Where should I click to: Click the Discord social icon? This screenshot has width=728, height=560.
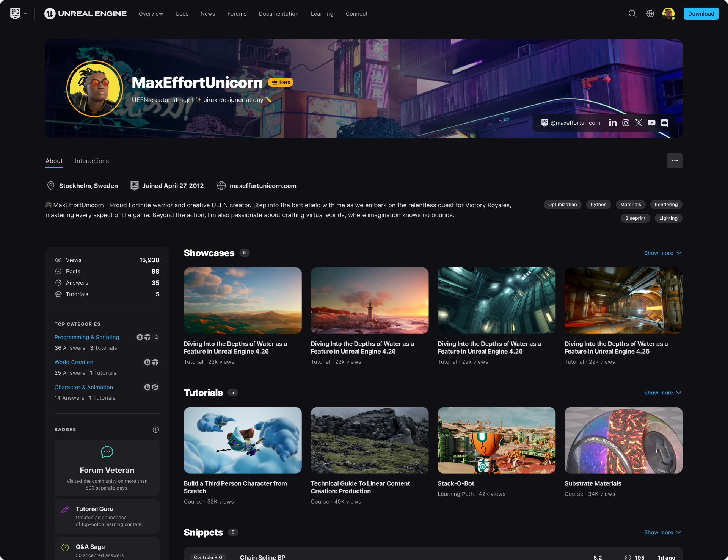(664, 123)
